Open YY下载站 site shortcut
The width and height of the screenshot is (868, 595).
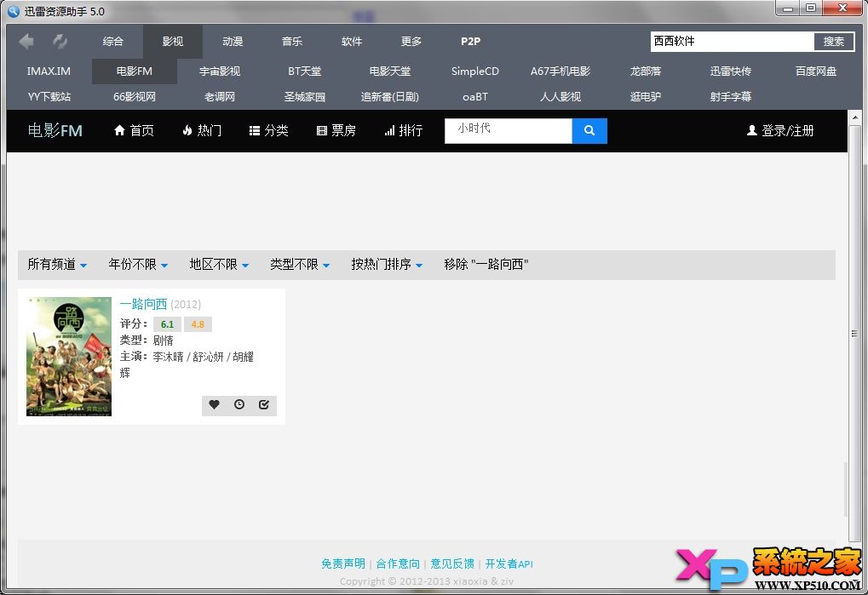(49, 97)
